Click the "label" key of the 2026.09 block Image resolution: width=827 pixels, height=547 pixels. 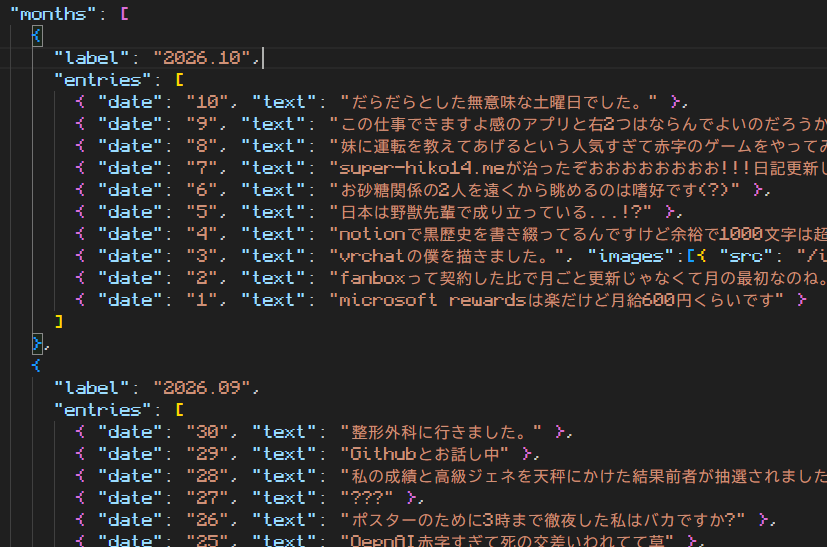click(92, 388)
